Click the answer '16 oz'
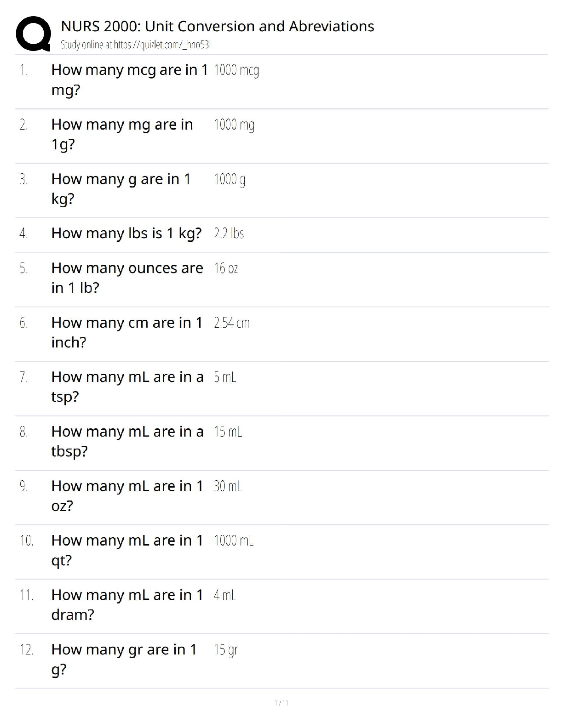563x728 pixels. coord(226,268)
